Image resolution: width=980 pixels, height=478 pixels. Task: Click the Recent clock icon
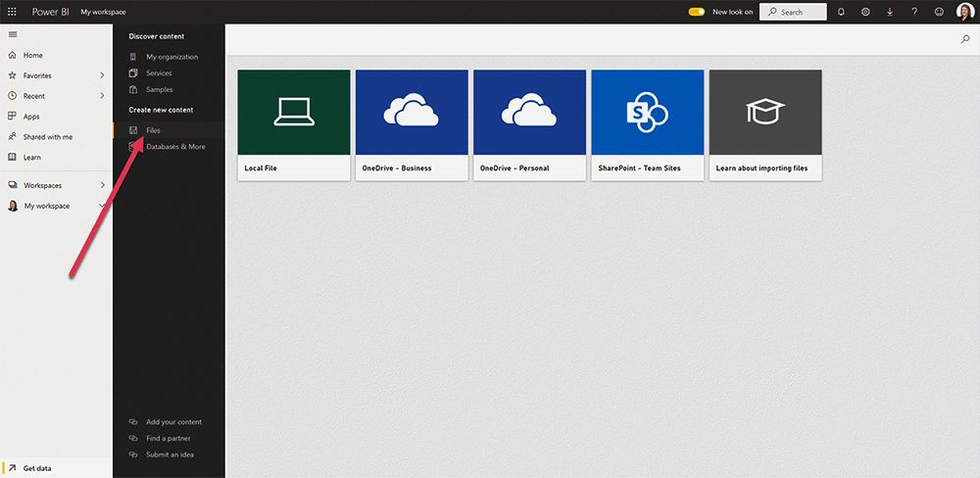click(x=12, y=96)
